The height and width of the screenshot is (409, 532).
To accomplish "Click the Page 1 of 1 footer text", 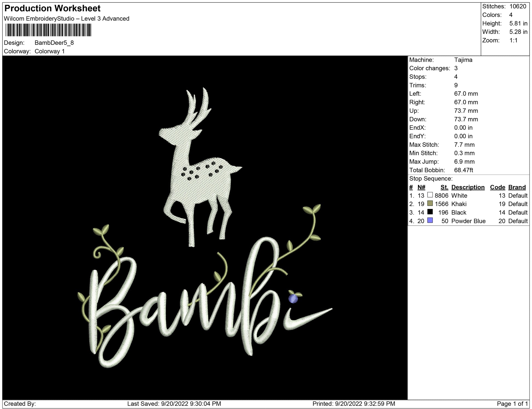I will [x=512, y=404].
